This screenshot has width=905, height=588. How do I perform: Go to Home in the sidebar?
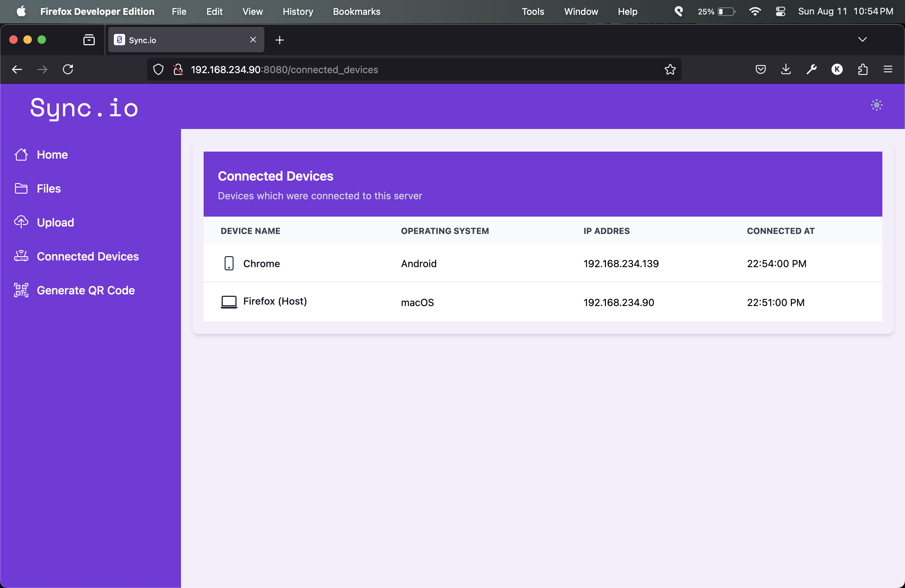coord(52,155)
